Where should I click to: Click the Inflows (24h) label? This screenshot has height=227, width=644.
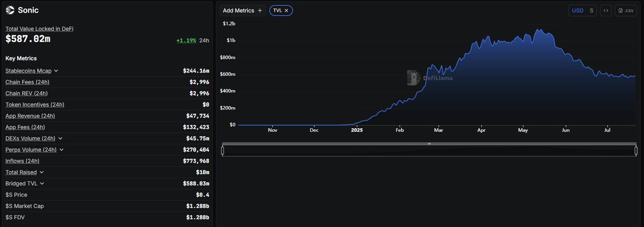[x=22, y=161]
